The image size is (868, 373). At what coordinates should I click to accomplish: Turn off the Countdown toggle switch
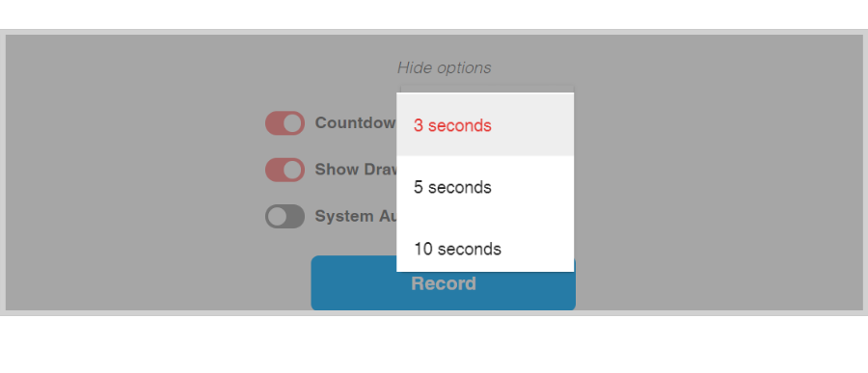(285, 122)
